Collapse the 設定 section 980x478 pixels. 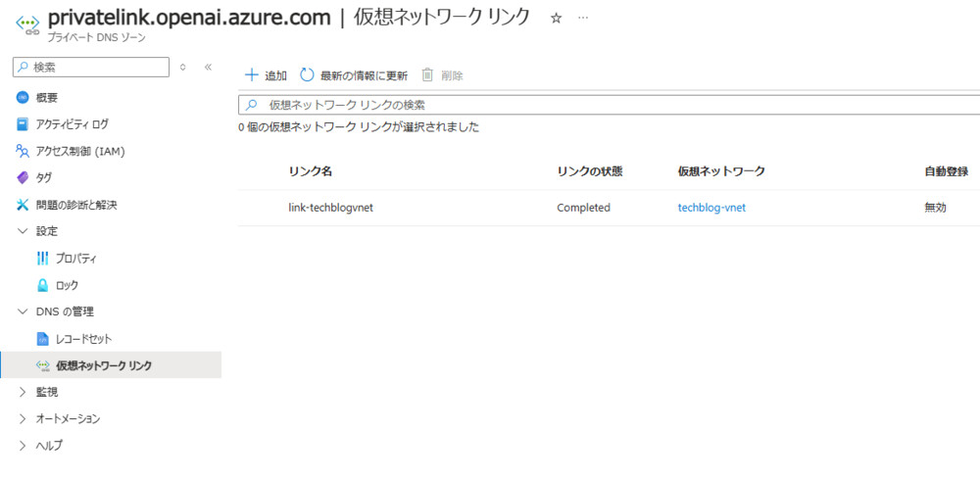pyautogui.click(x=24, y=231)
